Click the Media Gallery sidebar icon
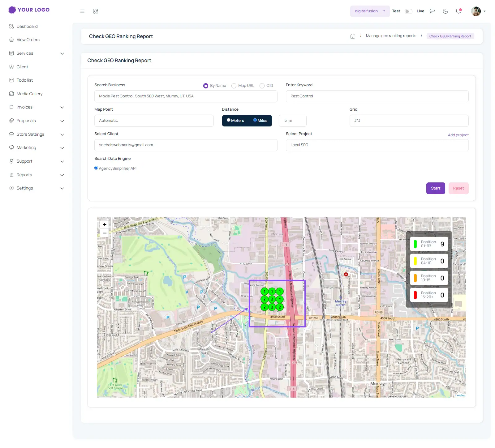Viewport: 495px width, 448px height. tap(11, 94)
